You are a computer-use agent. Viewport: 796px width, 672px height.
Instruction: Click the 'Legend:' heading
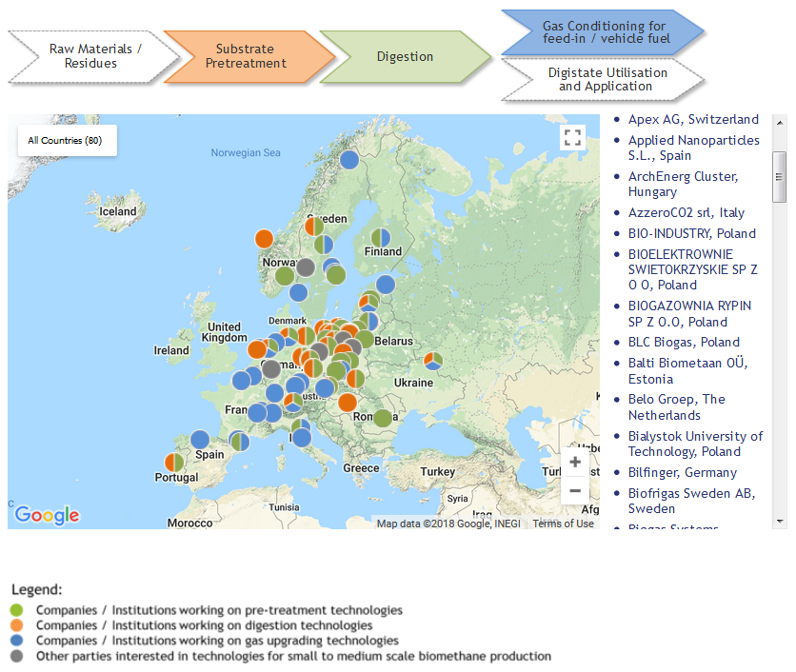(37, 589)
